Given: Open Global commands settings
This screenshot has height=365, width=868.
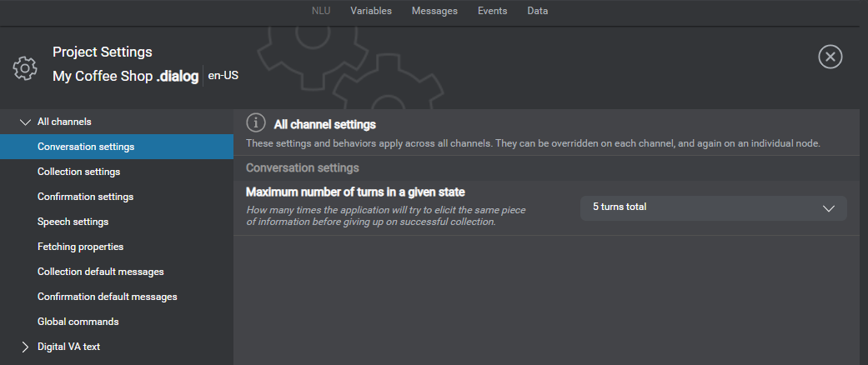Looking at the screenshot, I should pos(78,322).
